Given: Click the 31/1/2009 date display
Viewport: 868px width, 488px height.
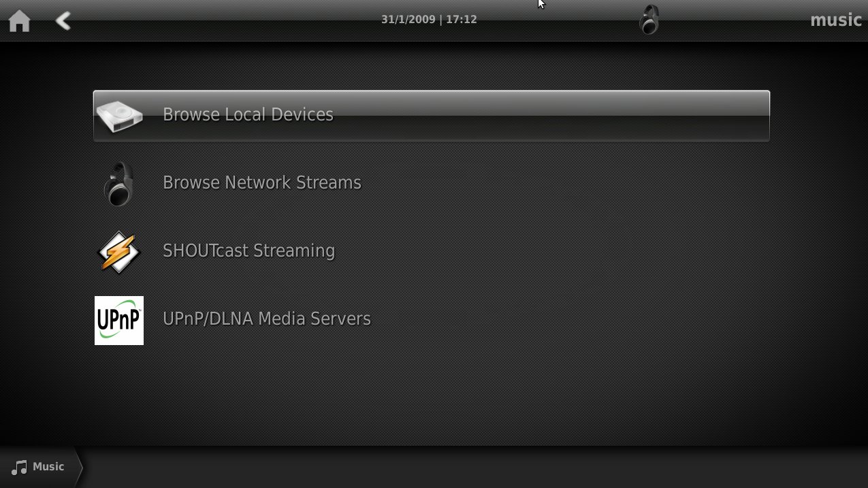Looking at the screenshot, I should pos(408,20).
